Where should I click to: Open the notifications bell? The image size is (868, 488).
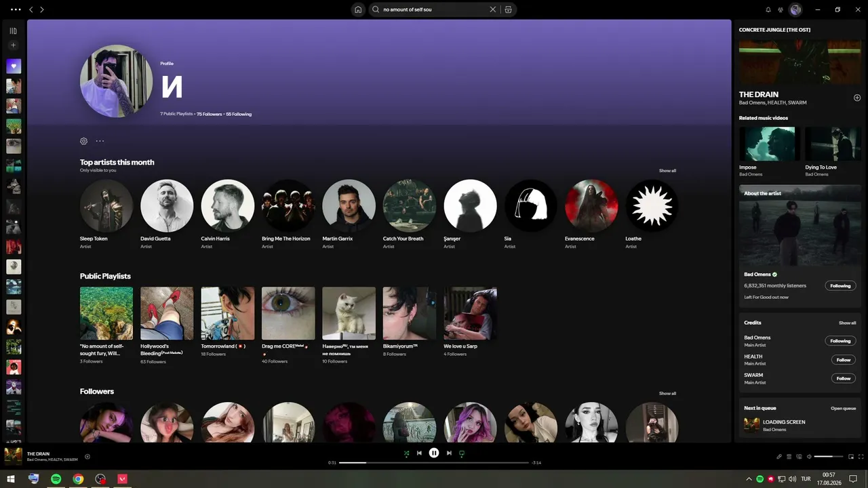pyautogui.click(x=768, y=9)
